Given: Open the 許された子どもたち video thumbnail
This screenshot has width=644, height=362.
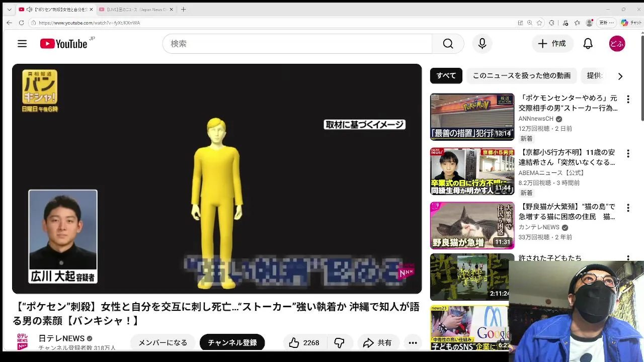Looking at the screenshot, I should [469, 277].
